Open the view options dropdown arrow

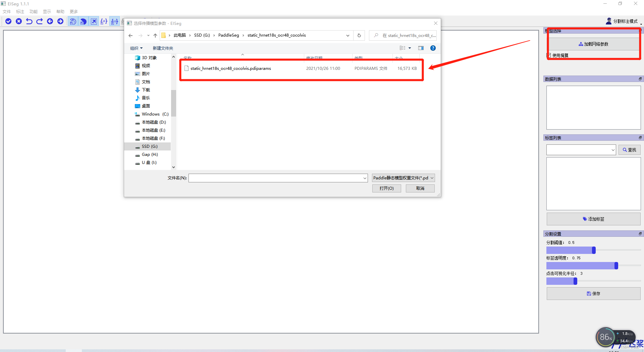coord(410,48)
